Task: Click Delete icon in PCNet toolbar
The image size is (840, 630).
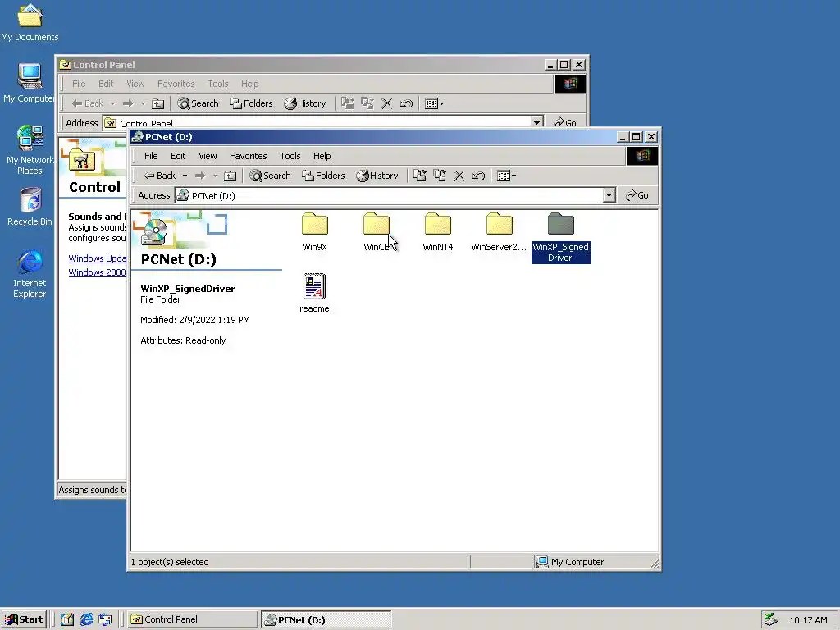Action: tap(459, 176)
